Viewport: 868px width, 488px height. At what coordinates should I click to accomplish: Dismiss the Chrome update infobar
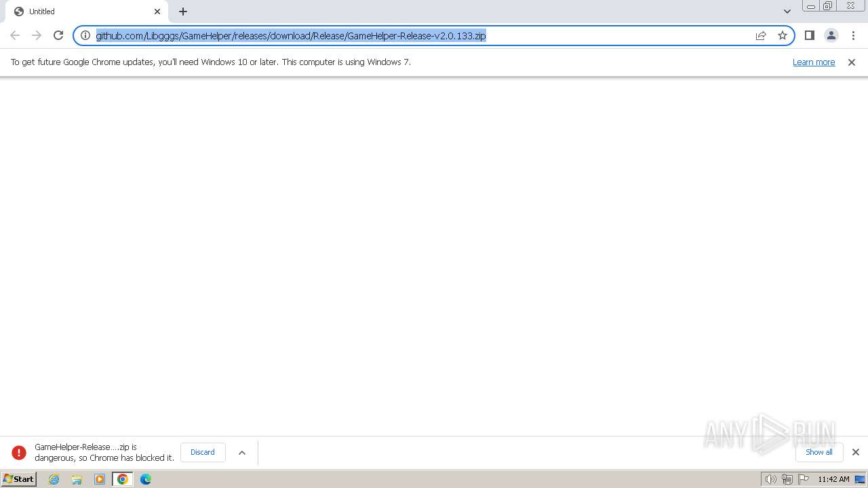coord(852,62)
